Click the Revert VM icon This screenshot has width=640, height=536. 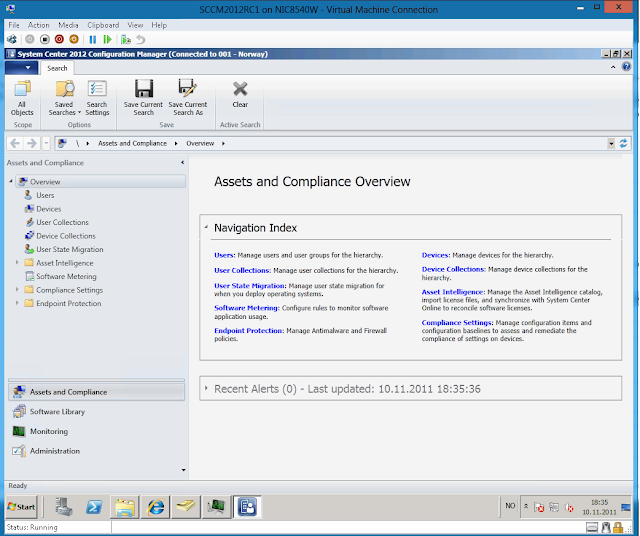pyautogui.click(x=140, y=40)
